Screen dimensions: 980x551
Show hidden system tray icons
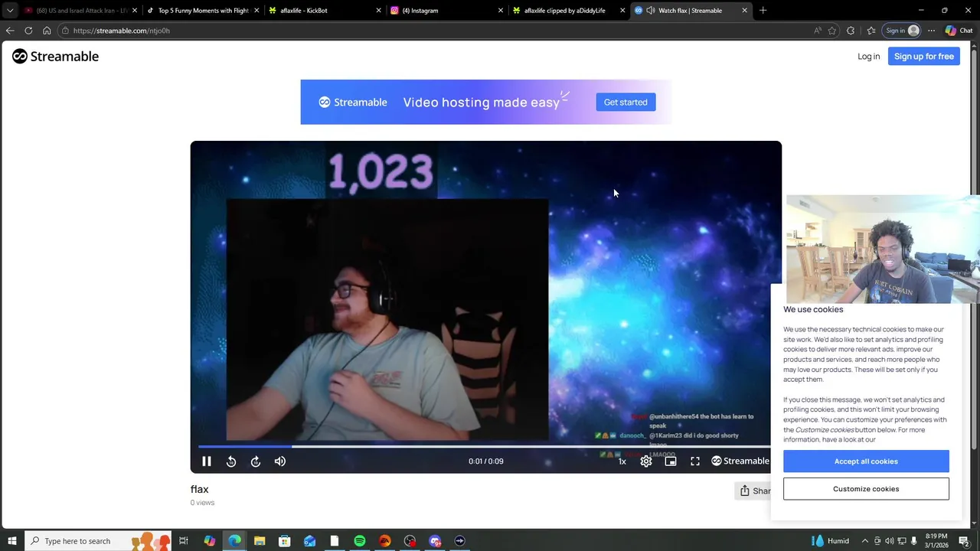coord(865,541)
